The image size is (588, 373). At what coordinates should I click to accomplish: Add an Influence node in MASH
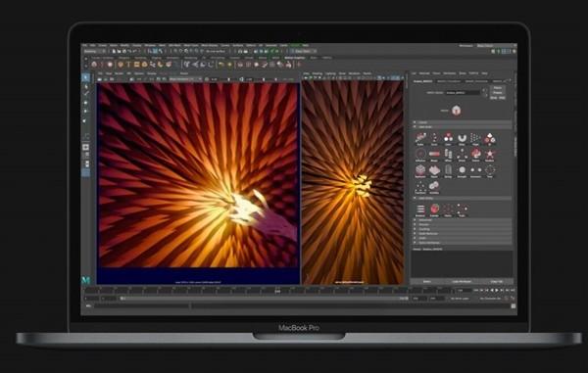[x=420, y=154]
